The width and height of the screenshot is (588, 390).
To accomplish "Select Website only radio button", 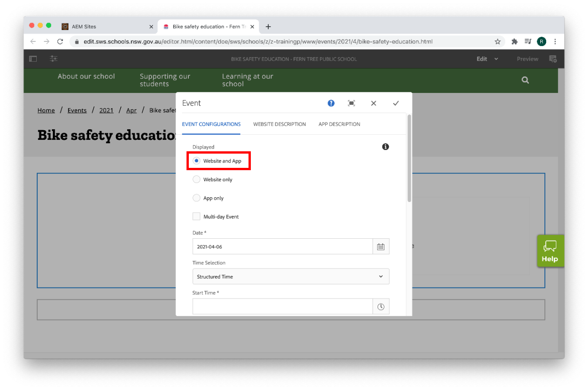I will [x=197, y=179].
